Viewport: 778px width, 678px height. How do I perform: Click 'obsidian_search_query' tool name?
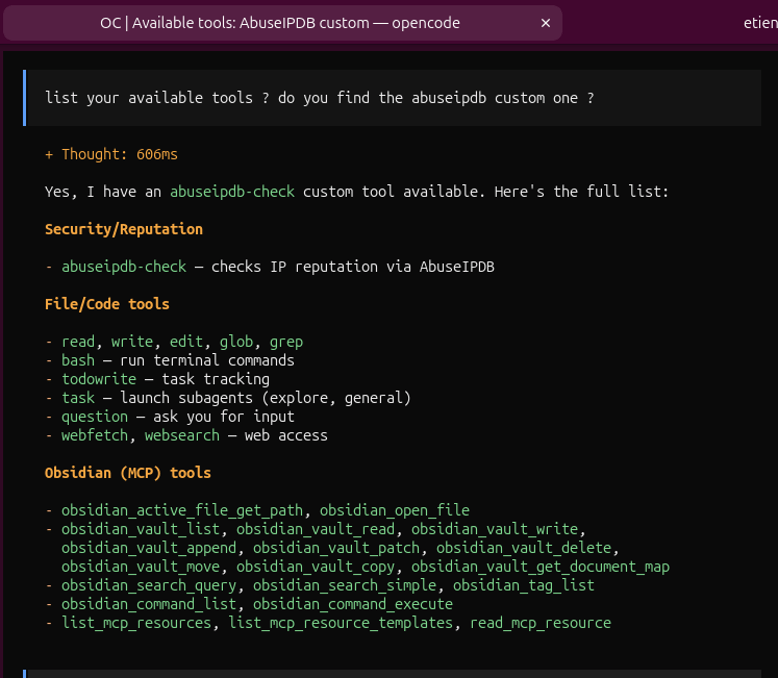point(149,586)
